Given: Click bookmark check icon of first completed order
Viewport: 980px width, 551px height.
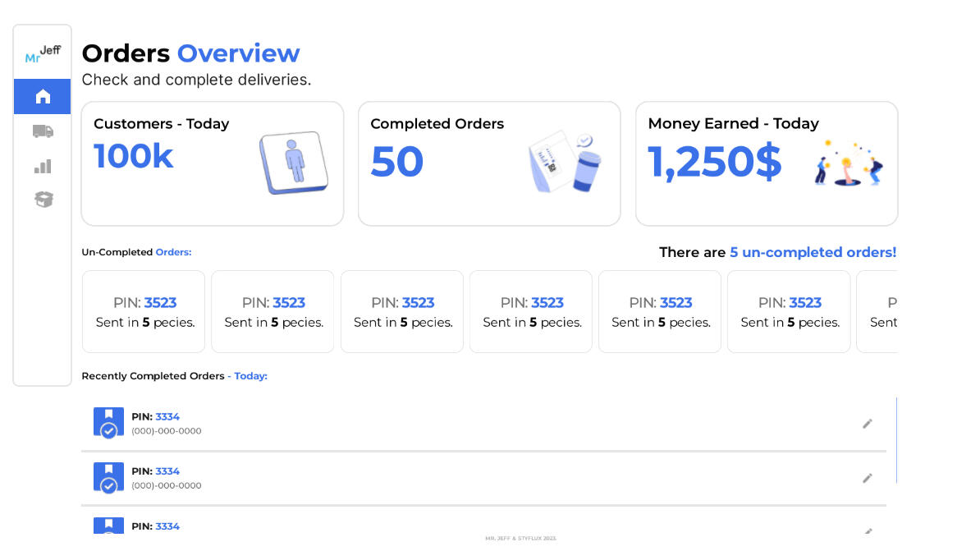Looking at the screenshot, I should (108, 423).
